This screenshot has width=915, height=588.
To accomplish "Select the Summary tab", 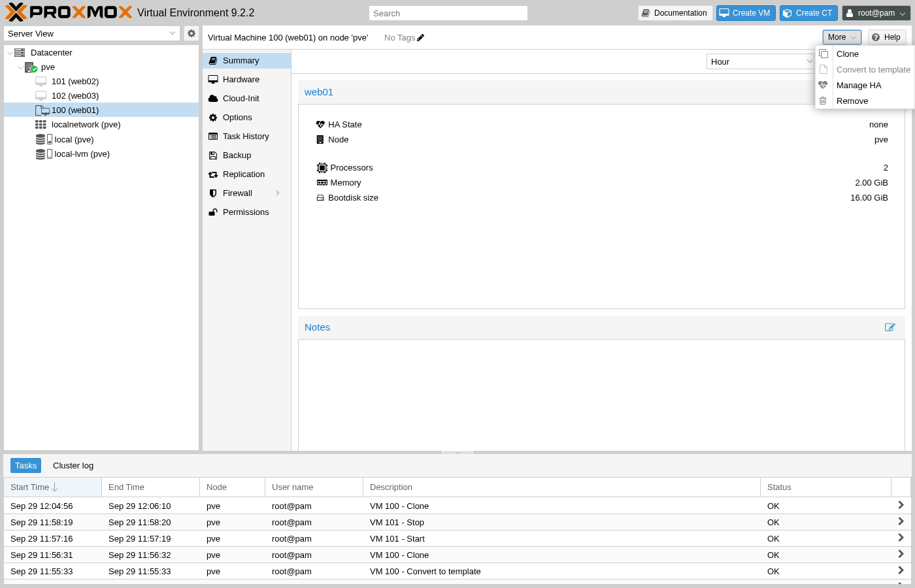I will [x=246, y=61].
